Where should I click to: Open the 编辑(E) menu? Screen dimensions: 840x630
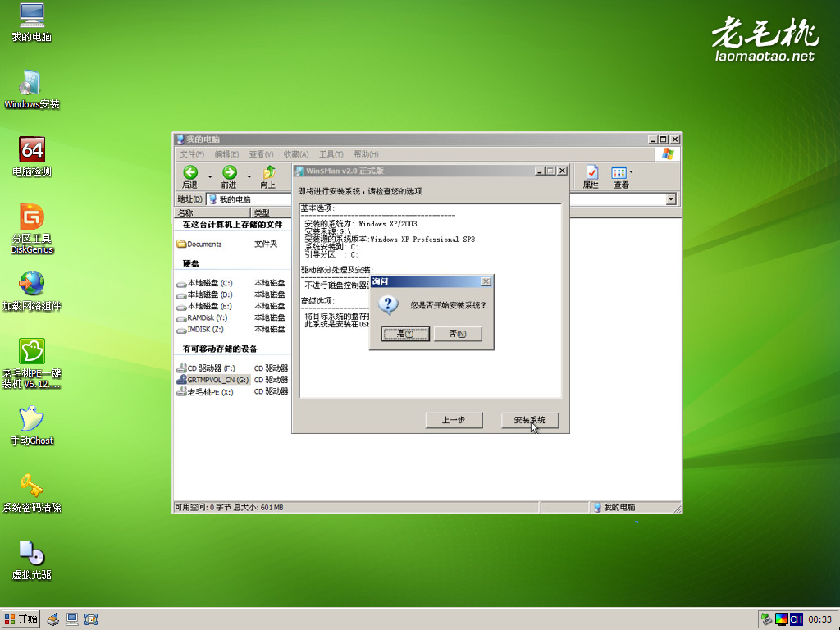pos(226,154)
